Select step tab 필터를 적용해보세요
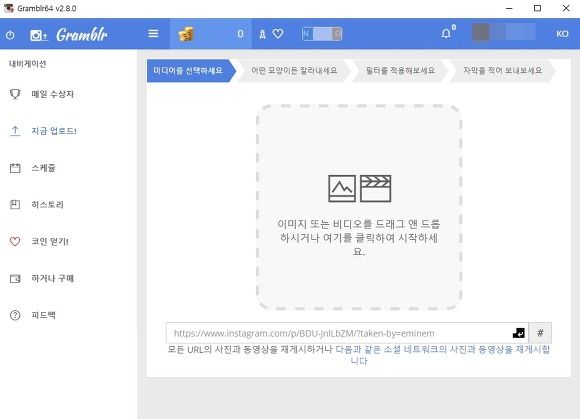 [400, 70]
